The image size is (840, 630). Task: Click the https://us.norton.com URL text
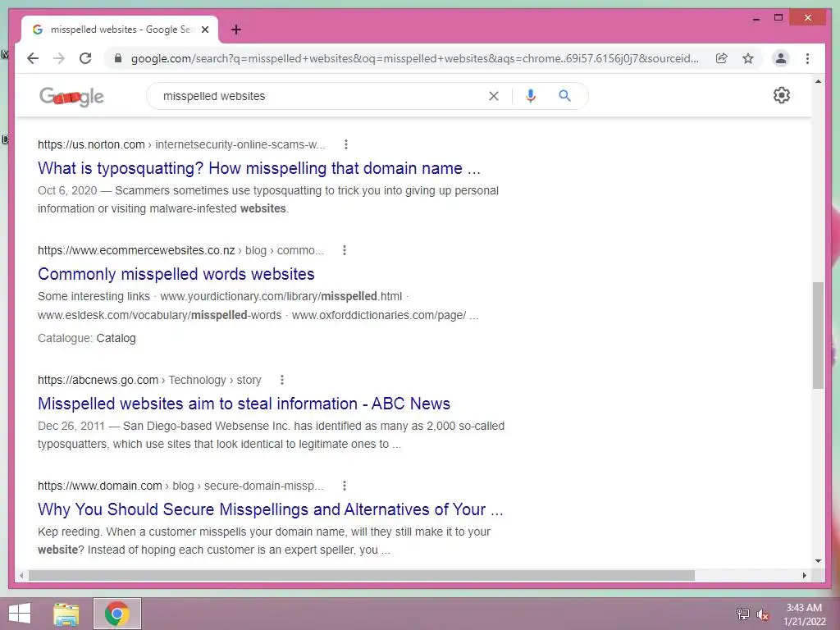91,144
